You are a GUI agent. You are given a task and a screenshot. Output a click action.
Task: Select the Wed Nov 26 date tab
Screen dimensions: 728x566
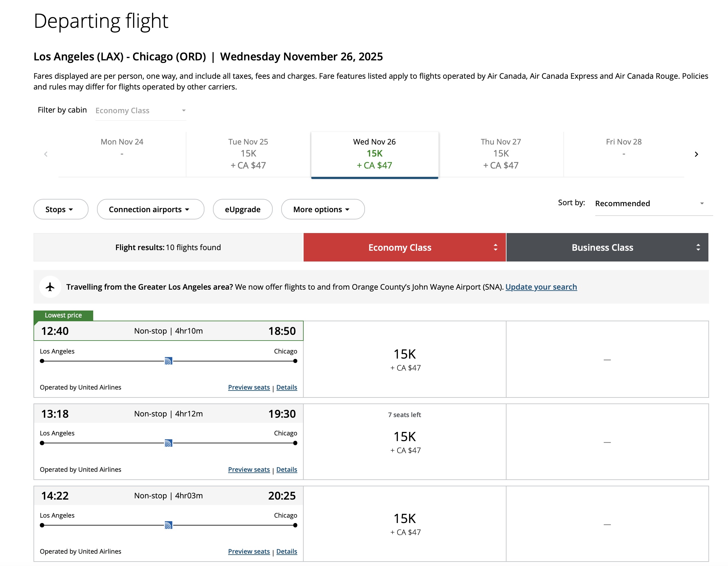tap(374, 153)
